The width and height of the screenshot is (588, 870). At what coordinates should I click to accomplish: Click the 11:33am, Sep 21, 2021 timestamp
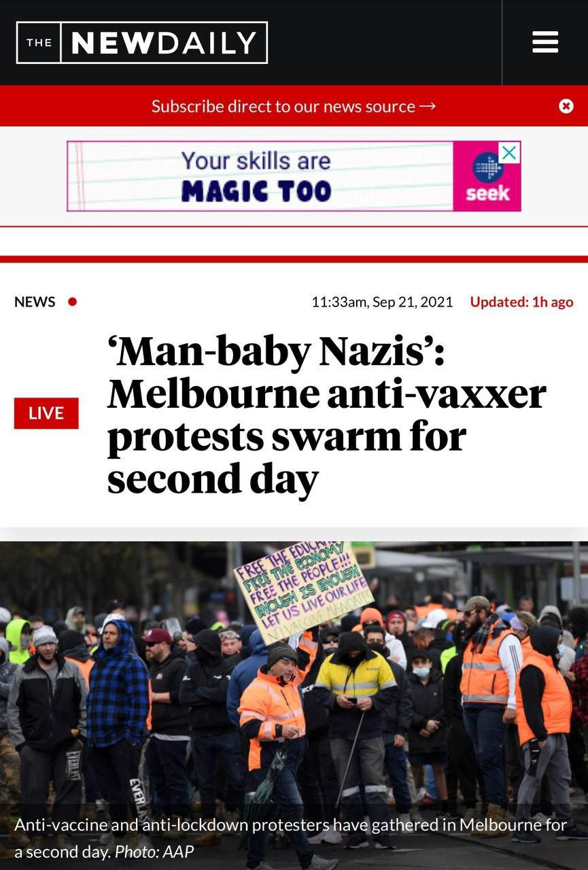pos(382,302)
